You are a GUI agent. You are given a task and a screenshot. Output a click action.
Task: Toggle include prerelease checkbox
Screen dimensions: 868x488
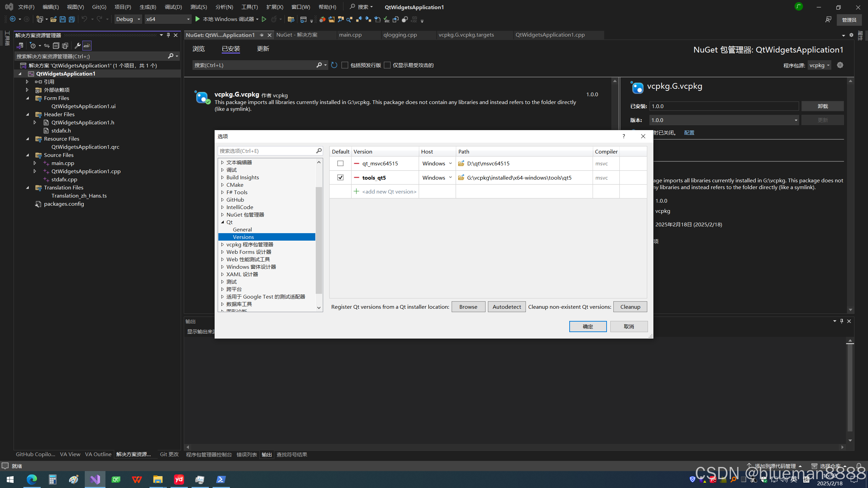[x=345, y=65]
